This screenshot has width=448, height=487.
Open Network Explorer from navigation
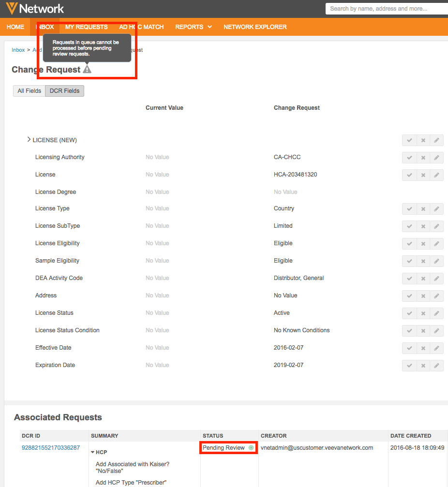tap(255, 27)
